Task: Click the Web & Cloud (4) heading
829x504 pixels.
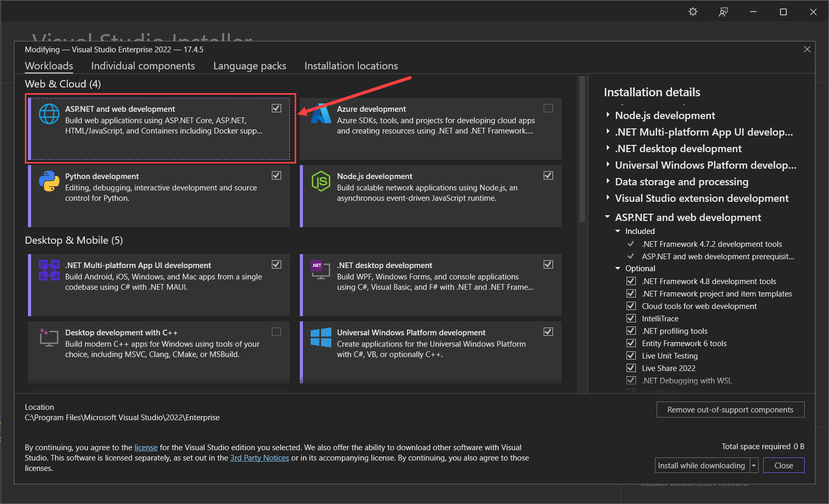Action: [63, 84]
